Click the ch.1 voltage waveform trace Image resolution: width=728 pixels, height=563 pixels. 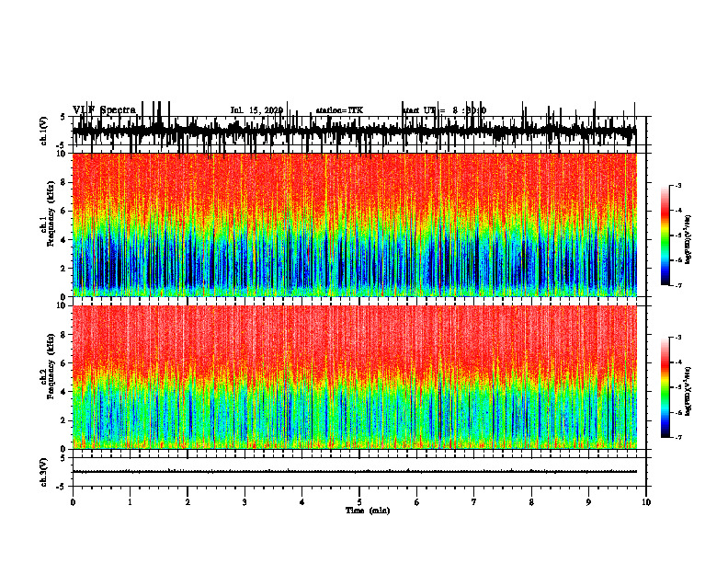[x=355, y=132]
